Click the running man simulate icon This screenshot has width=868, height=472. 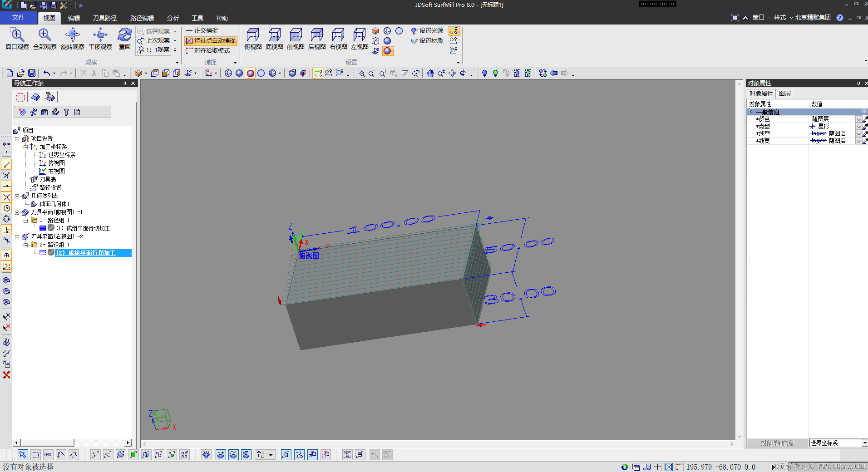click(x=34, y=112)
